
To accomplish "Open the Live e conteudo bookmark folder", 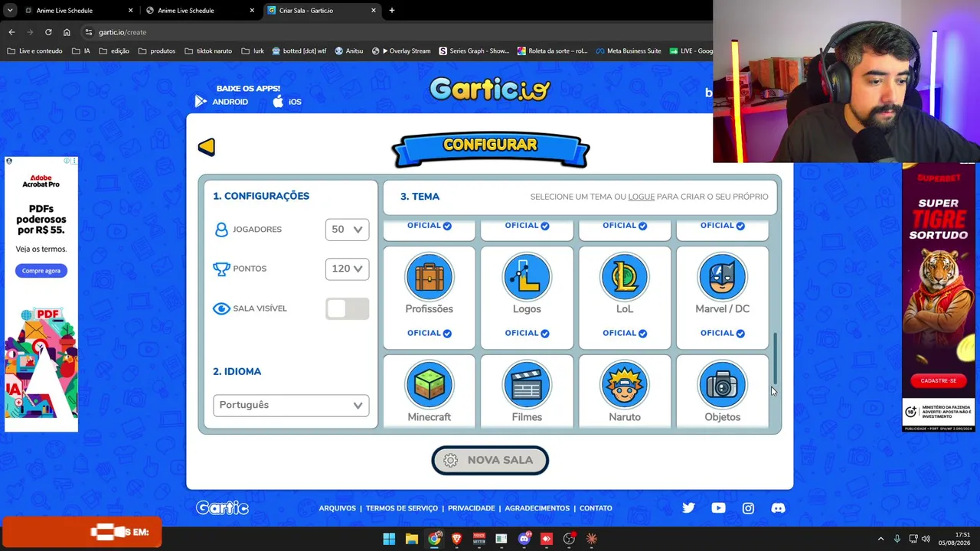I will pyautogui.click(x=34, y=51).
